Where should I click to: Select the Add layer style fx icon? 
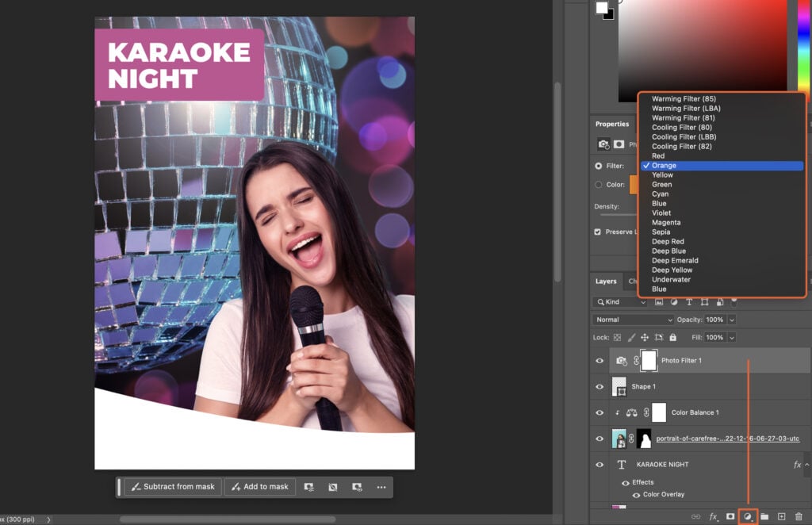coord(712,515)
